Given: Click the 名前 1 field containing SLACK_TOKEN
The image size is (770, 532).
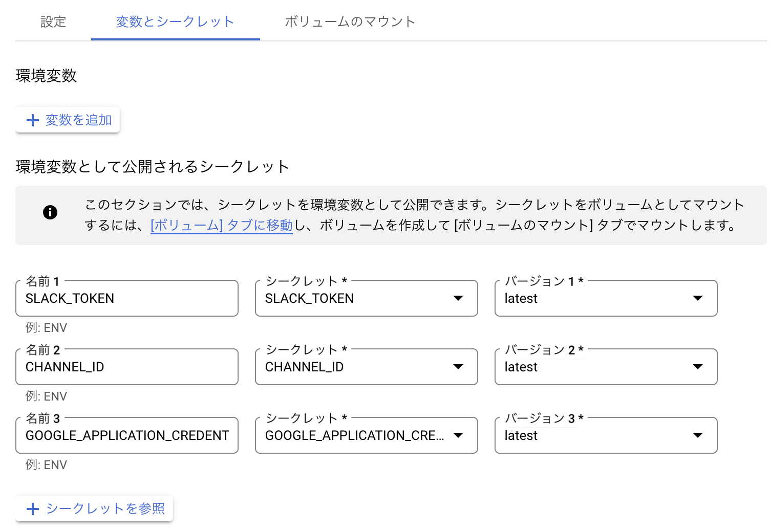Looking at the screenshot, I should (126, 298).
